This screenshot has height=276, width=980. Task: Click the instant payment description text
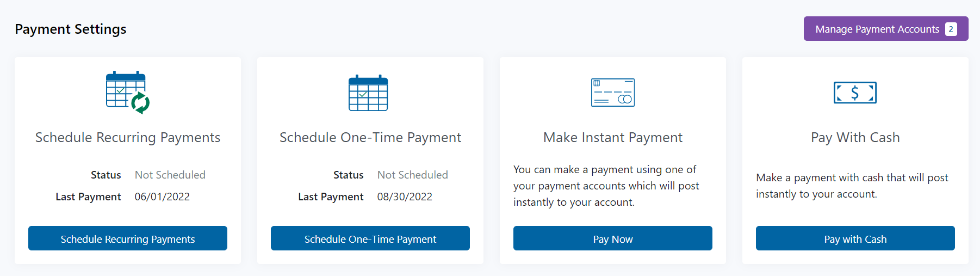tap(606, 186)
